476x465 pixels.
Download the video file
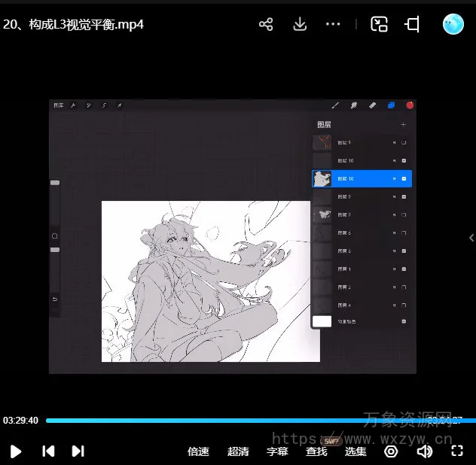pos(300,24)
